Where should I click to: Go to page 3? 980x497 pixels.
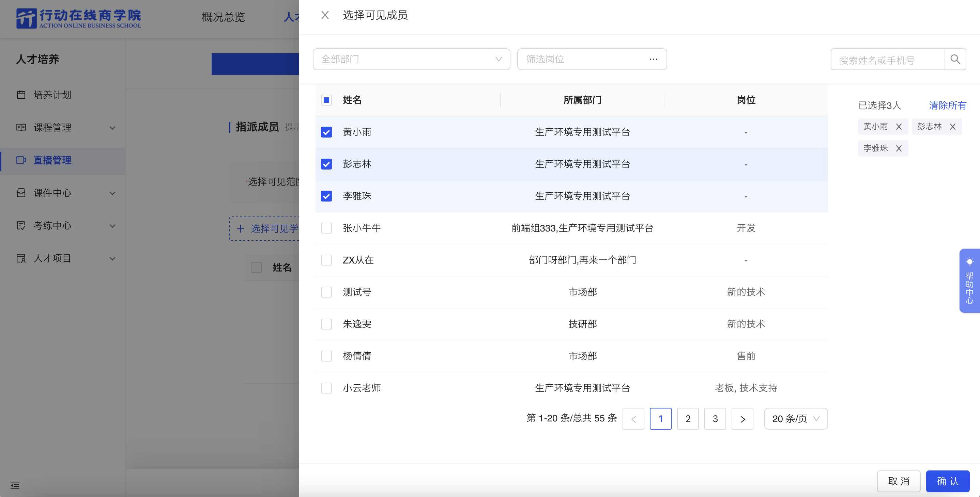[715, 419]
